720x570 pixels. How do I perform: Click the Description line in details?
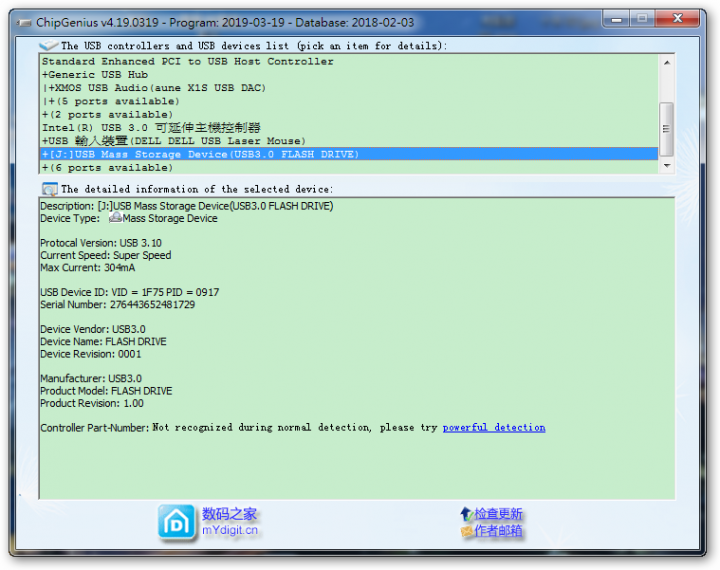[187, 206]
